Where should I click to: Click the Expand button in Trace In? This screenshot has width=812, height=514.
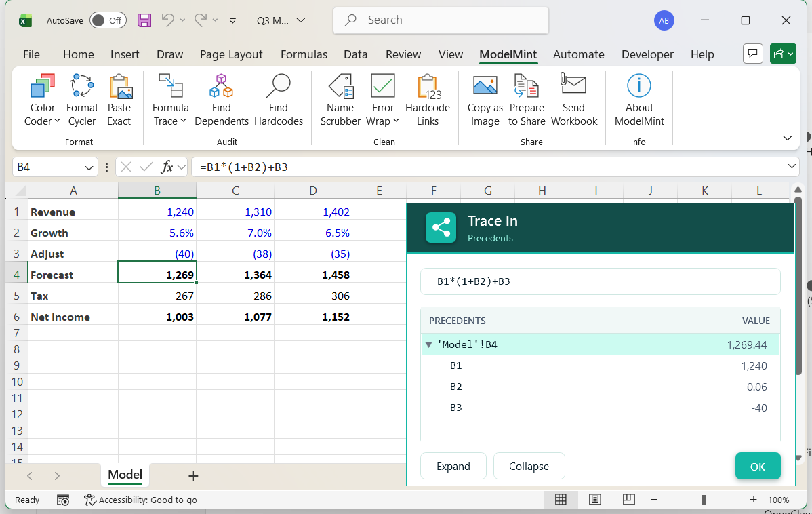coord(453,466)
